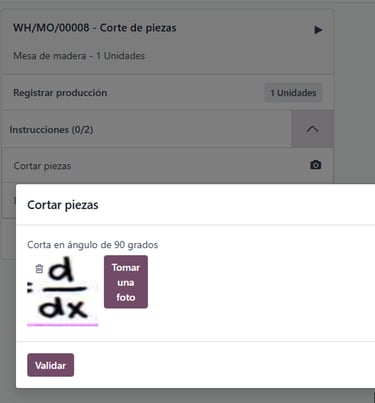Viewport: 375px width, 403px height.
Task: Collapse the Instrucciones section with the chevron
Action: pos(312,129)
